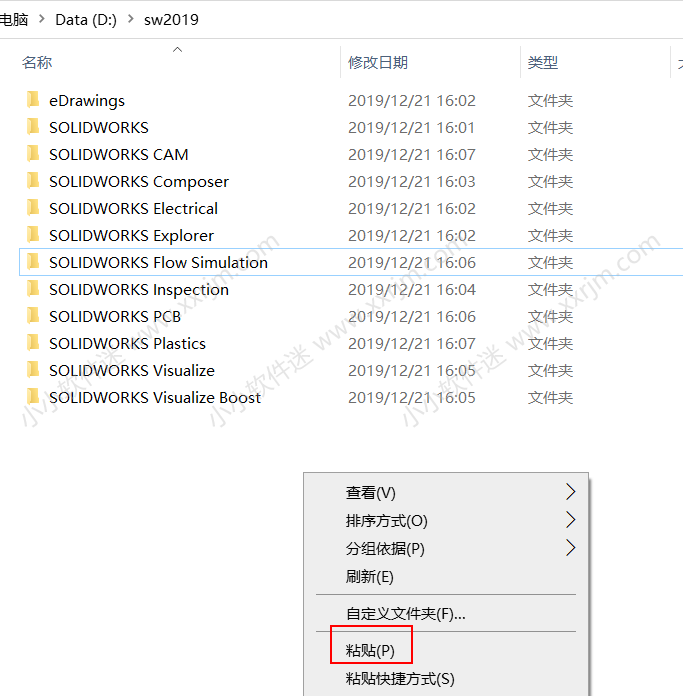Select the SOLIDWORKS Plastics folder name
683x696 pixels.
(127, 344)
